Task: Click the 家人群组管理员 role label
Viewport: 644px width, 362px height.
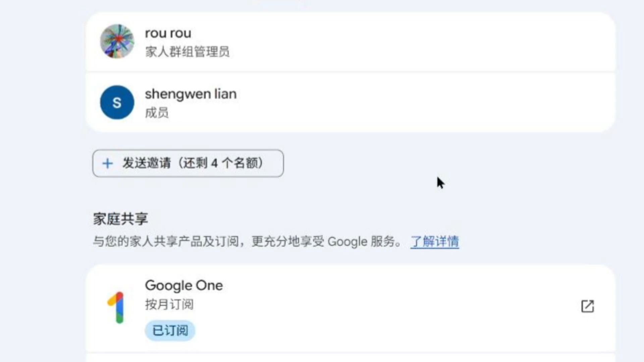Action: (x=187, y=52)
